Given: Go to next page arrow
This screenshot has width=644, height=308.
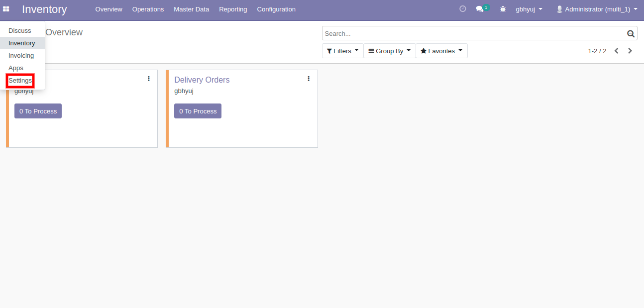Looking at the screenshot, I should click(x=630, y=51).
